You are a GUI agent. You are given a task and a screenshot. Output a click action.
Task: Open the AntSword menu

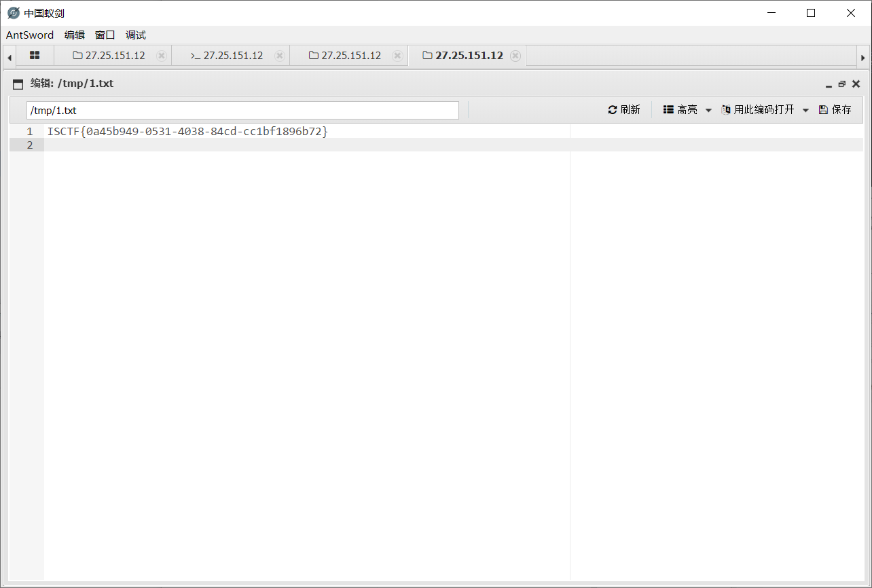click(x=30, y=35)
